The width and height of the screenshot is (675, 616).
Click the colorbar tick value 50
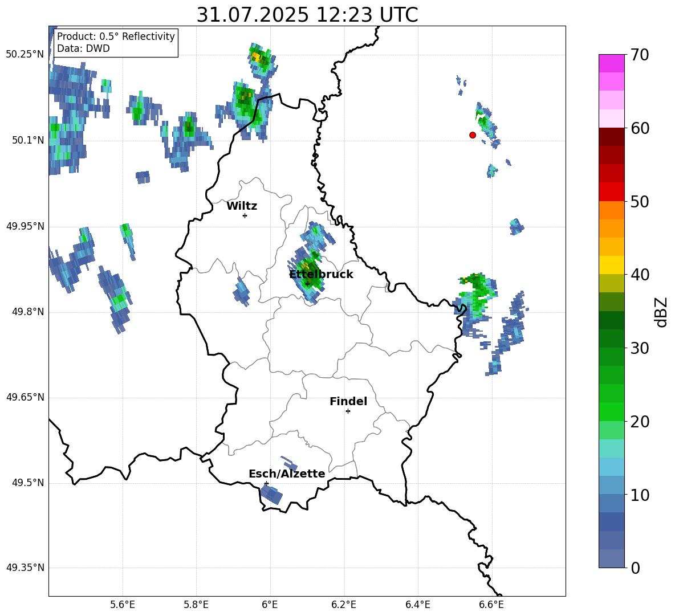click(x=640, y=202)
